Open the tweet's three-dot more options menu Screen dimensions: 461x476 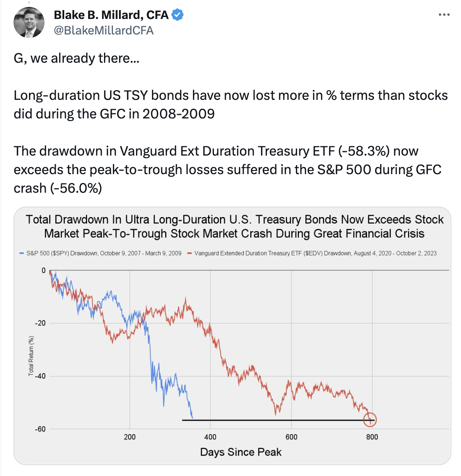pyautogui.click(x=444, y=15)
